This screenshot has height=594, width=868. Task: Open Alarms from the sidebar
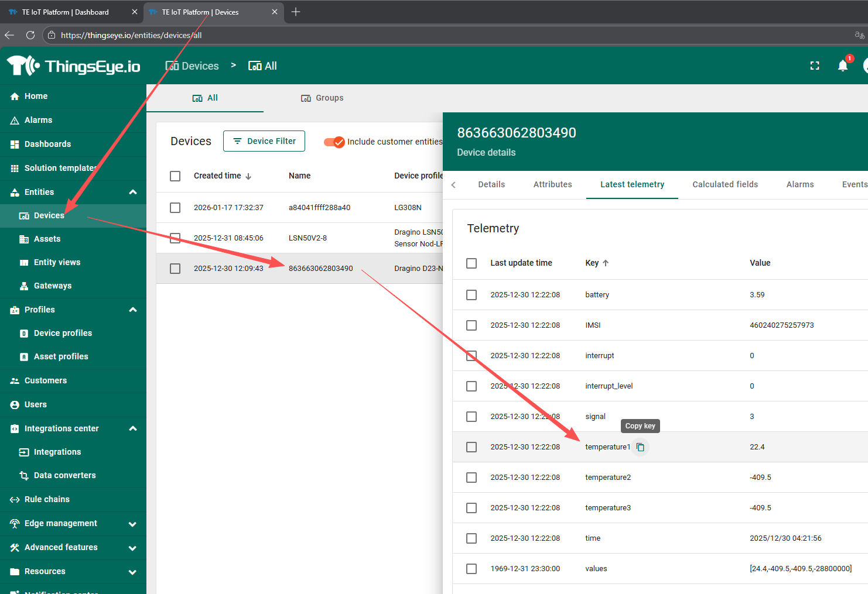tap(38, 120)
